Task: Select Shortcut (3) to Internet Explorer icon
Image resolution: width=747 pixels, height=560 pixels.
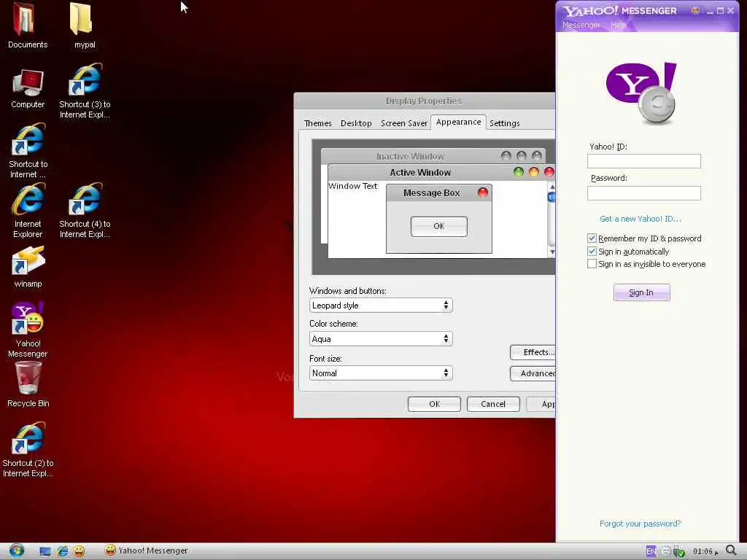Action: (85, 91)
